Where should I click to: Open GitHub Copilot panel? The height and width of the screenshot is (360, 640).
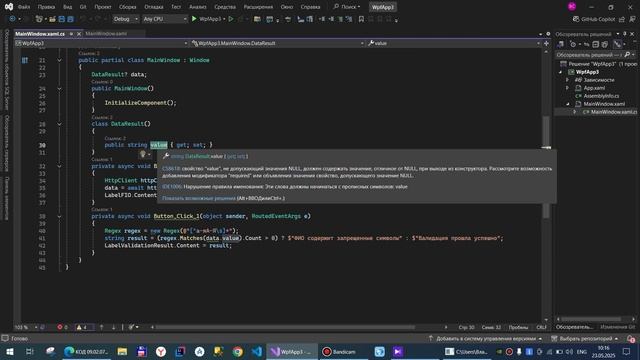click(594, 19)
